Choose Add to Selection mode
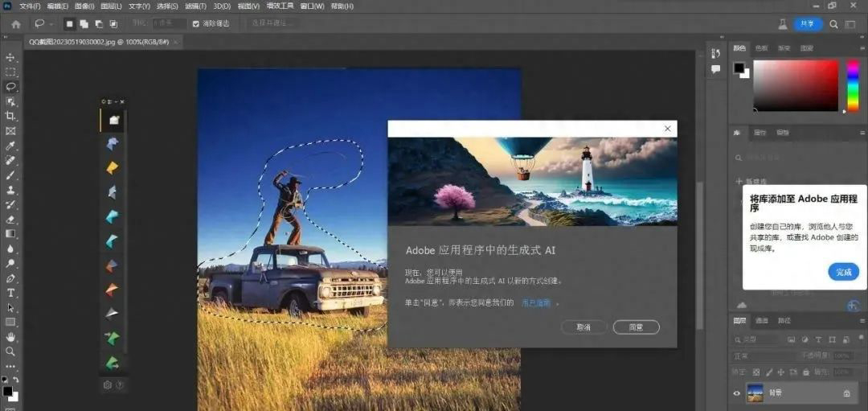This screenshot has height=411, width=868. click(84, 24)
